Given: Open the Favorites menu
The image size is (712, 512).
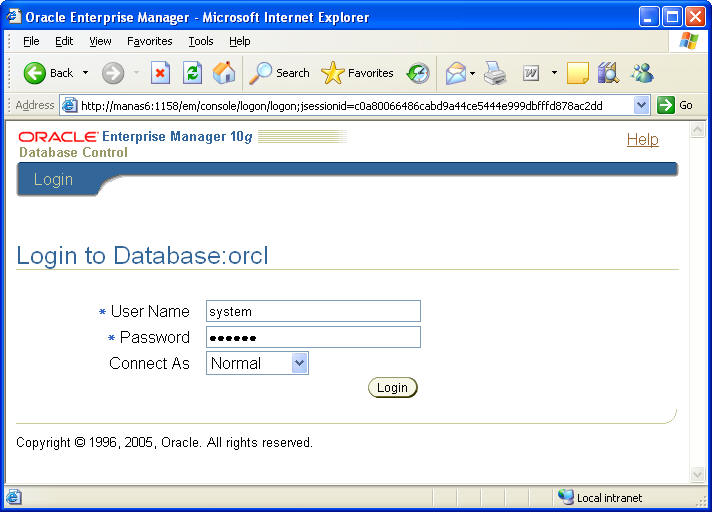Looking at the screenshot, I should click(149, 41).
